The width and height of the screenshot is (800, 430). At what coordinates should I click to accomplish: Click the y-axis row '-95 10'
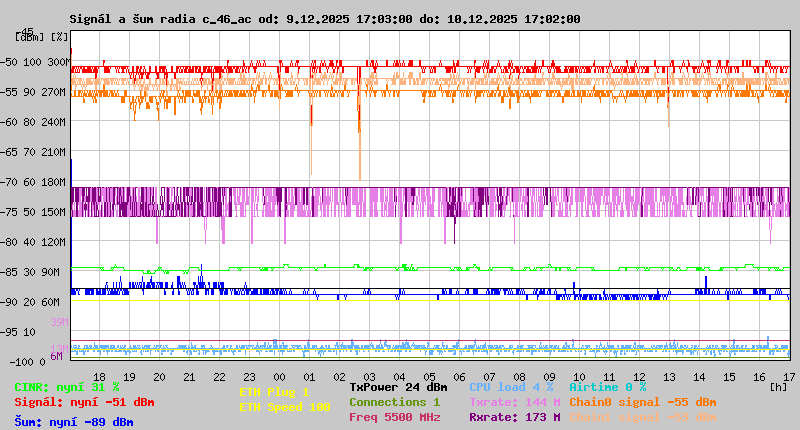click(x=18, y=333)
